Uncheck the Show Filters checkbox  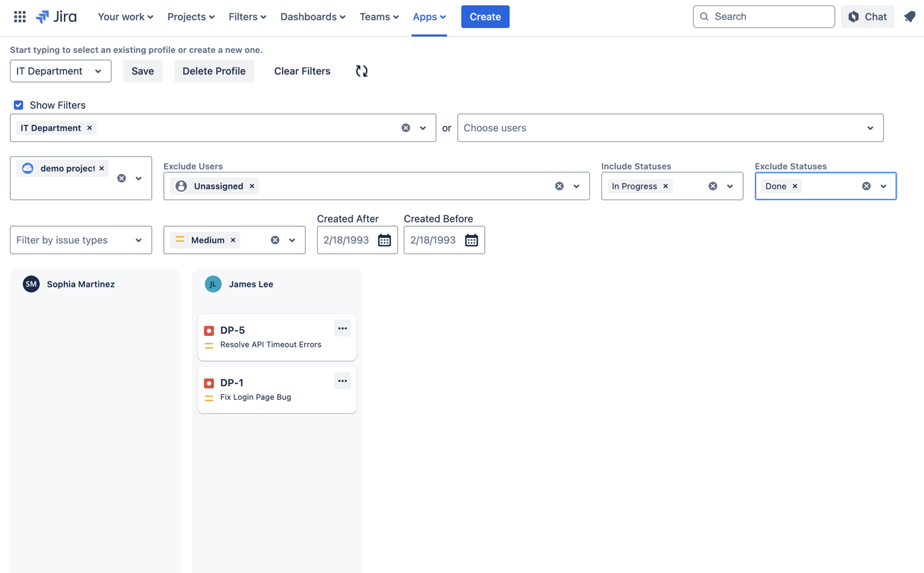[x=18, y=105]
